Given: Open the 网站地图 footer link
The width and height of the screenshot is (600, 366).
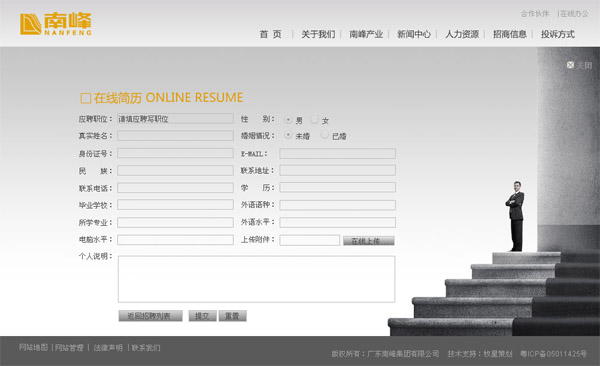Looking at the screenshot, I should pos(33,347).
